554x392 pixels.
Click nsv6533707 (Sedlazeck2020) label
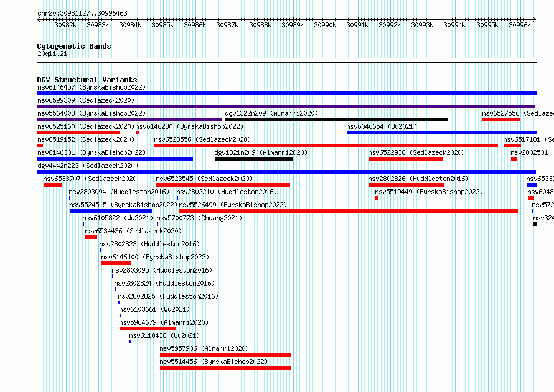(92, 179)
